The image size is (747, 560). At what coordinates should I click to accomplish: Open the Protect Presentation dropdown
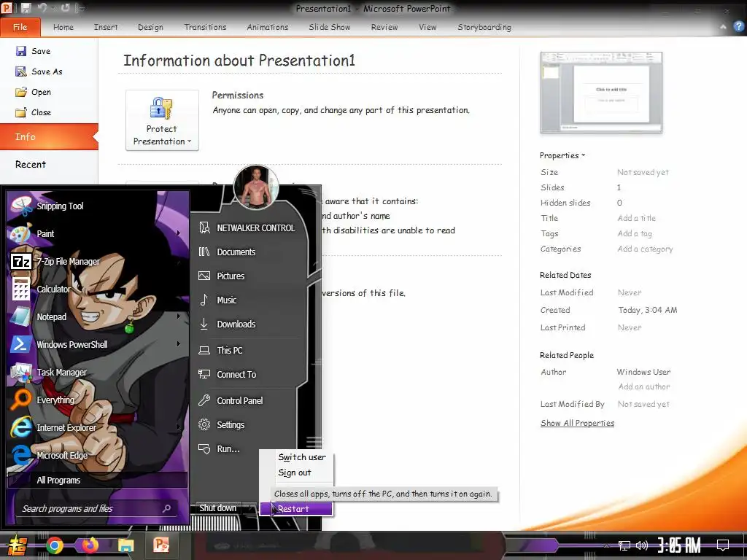162,120
